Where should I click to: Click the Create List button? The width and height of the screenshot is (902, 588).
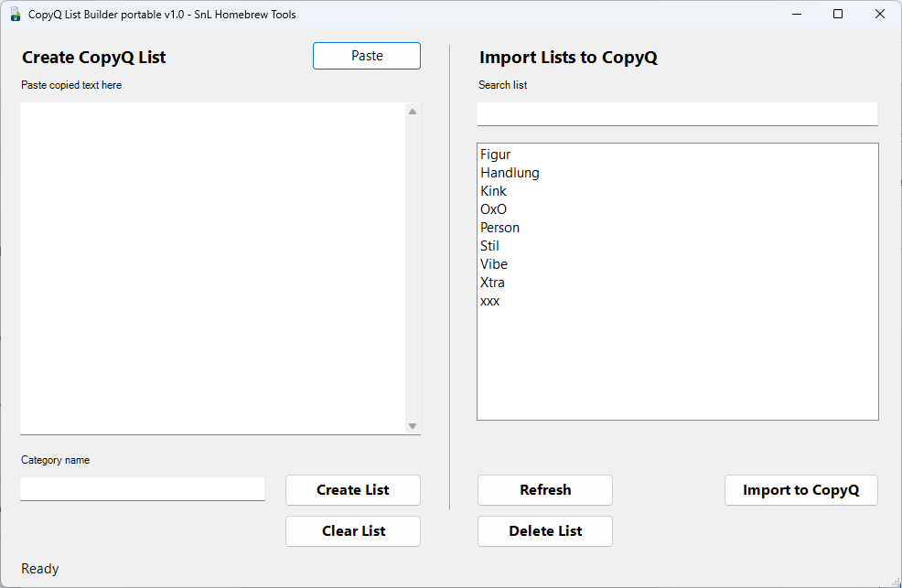click(352, 490)
